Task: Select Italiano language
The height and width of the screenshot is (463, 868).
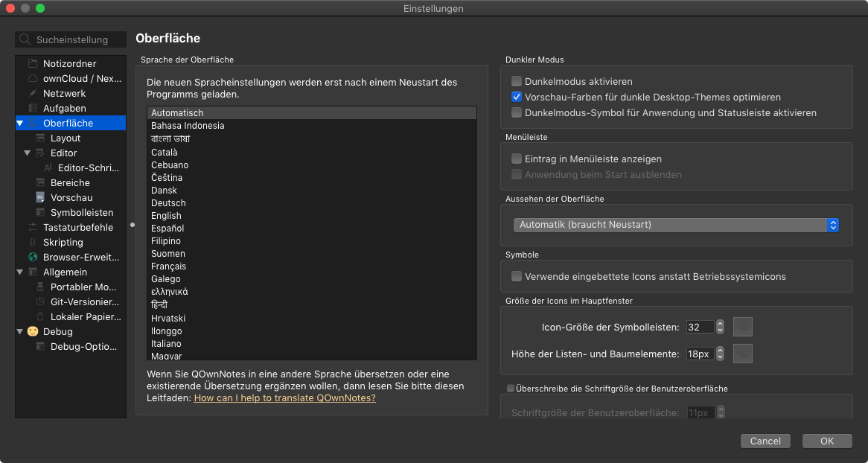Action: click(312, 344)
